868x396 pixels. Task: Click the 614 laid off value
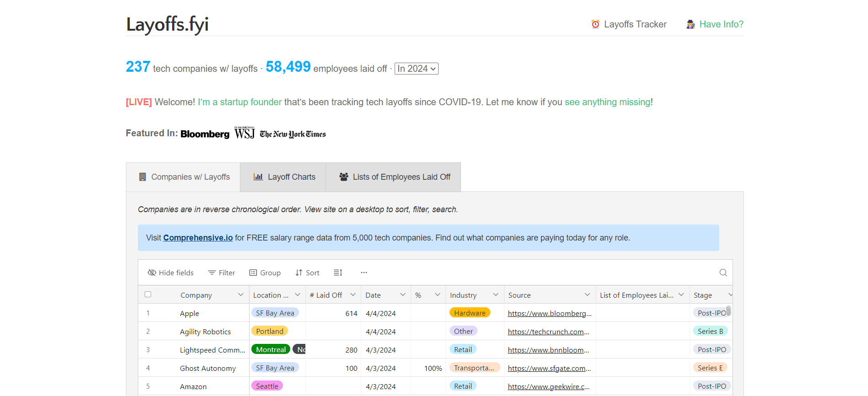point(351,313)
